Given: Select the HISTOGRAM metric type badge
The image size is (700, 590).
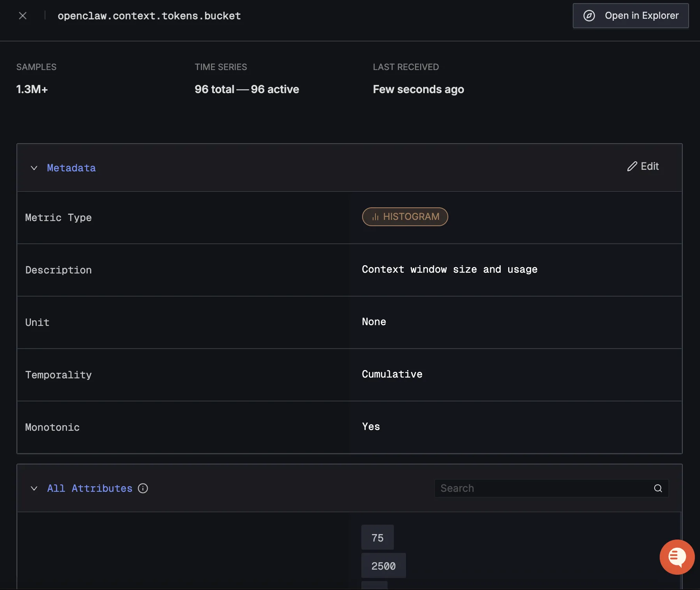Looking at the screenshot, I should click(405, 216).
